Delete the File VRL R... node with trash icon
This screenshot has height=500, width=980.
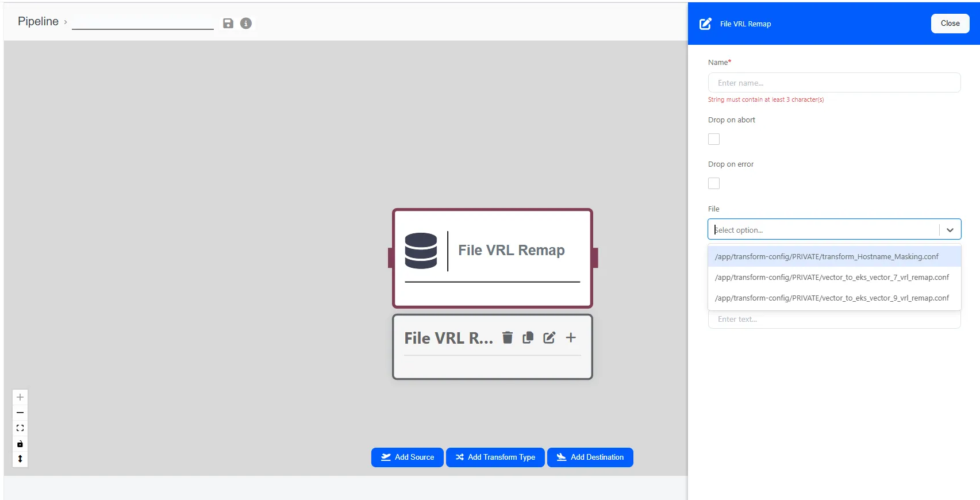pos(508,337)
